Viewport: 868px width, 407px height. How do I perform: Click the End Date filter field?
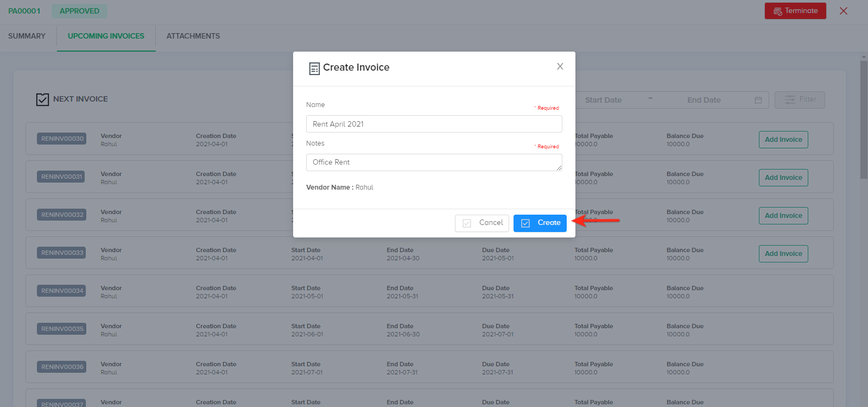pyautogui.click(x=704, y=100)
